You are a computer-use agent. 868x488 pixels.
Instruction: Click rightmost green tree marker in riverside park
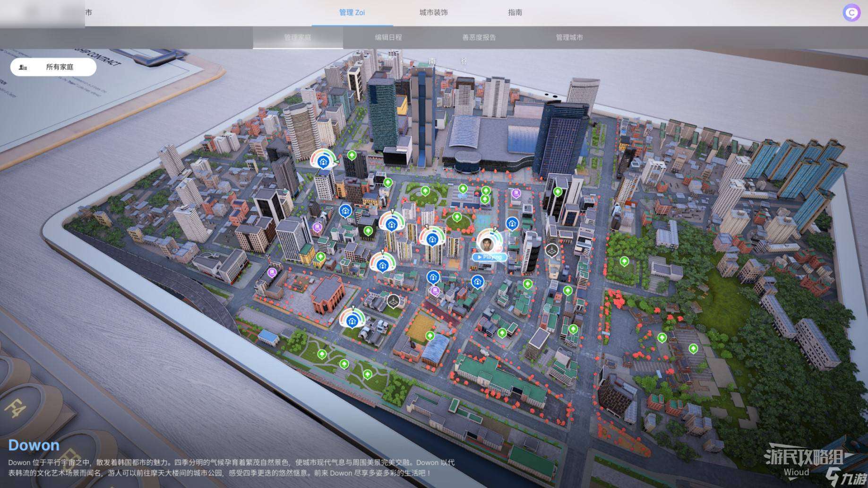[x=368, y=375]
